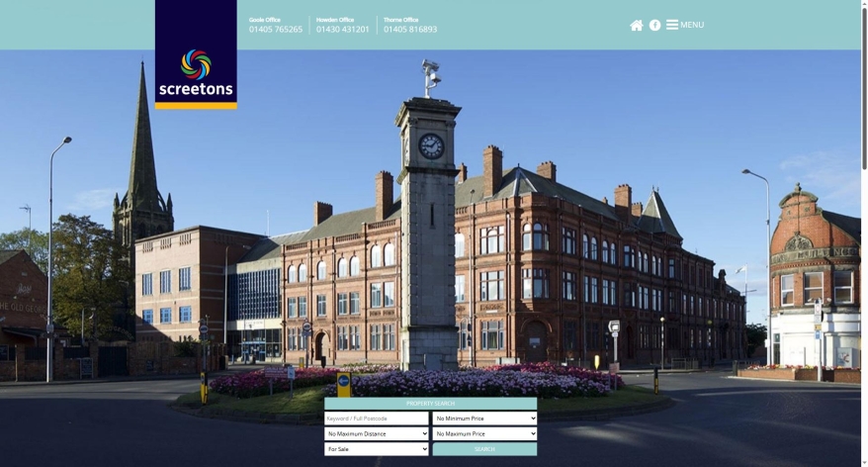Screen dimensions: 868x467
Task: Click the Property Search header bar
Action: tap(430, 404)
